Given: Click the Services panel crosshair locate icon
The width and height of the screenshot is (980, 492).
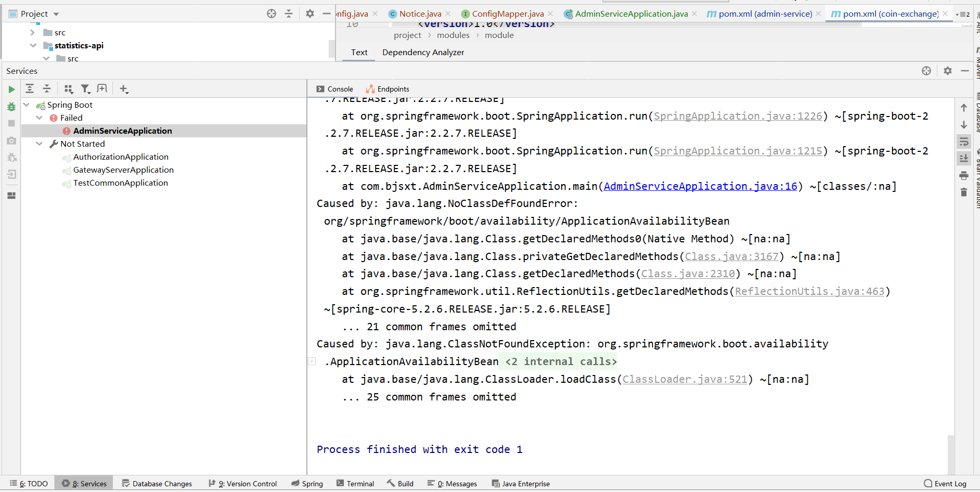Looking at the screenshot, I should tap(926, 71).
